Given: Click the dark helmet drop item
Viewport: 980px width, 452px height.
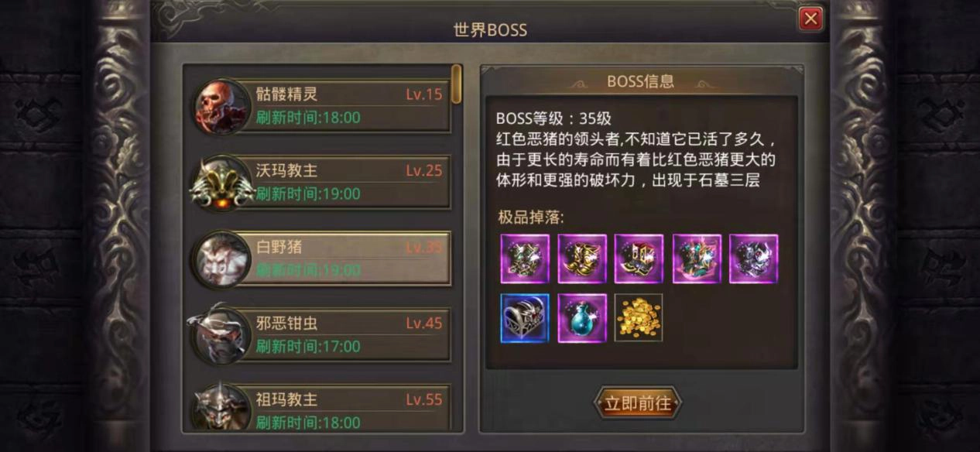Looking at the screenshot, I should [754, 259].
